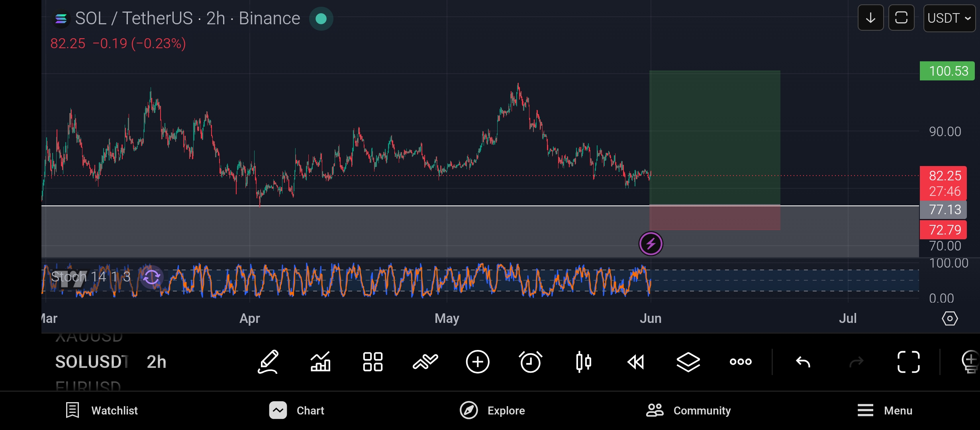Change candlestick chart type icon
This screenshot has width=980, height=430.
coord(583,362)
